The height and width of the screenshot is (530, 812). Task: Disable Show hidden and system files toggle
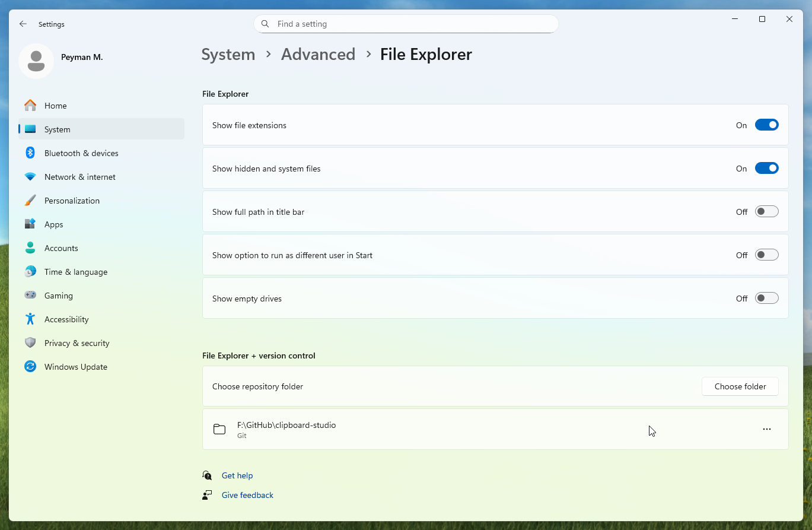(x=767, y=168)
